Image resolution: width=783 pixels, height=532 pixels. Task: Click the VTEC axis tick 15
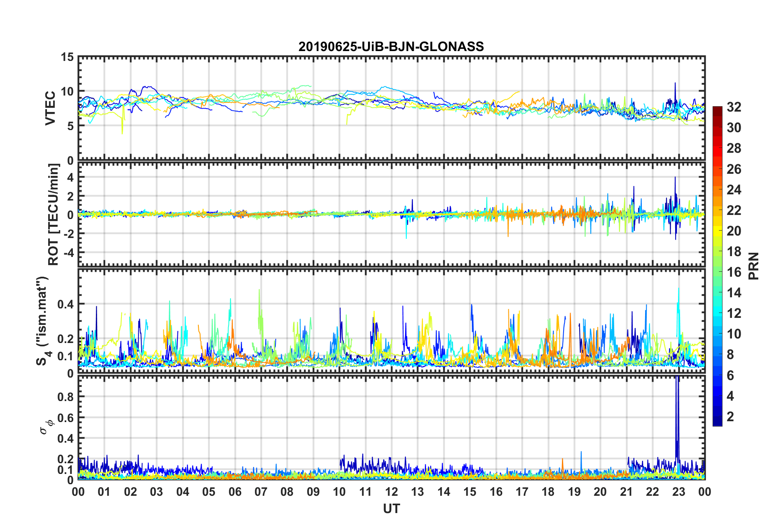(x=67, y=57)
